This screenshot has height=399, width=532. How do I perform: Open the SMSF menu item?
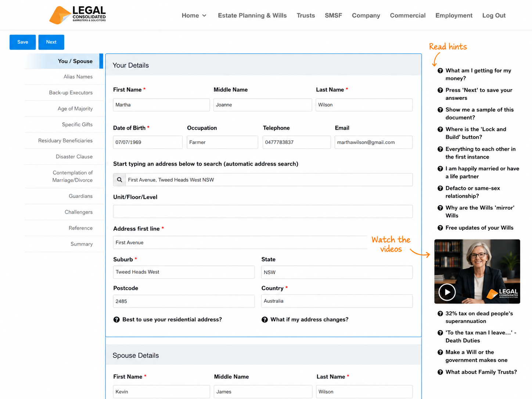point(333,15)
